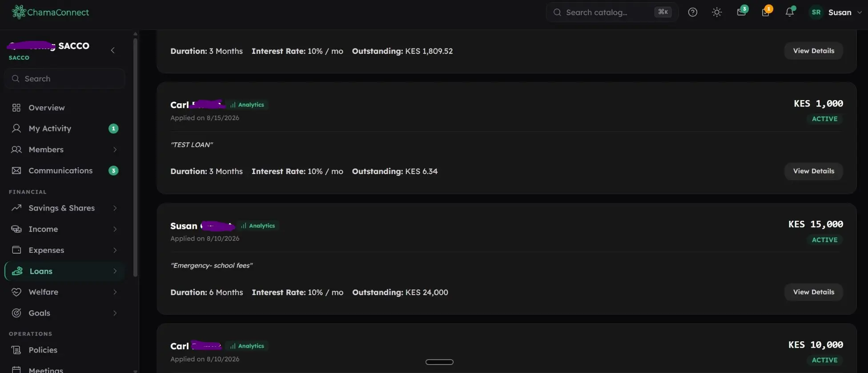This screenshot has height=373, width=868.
Task: Open the notifications bell icon
Action: point(790,12)
